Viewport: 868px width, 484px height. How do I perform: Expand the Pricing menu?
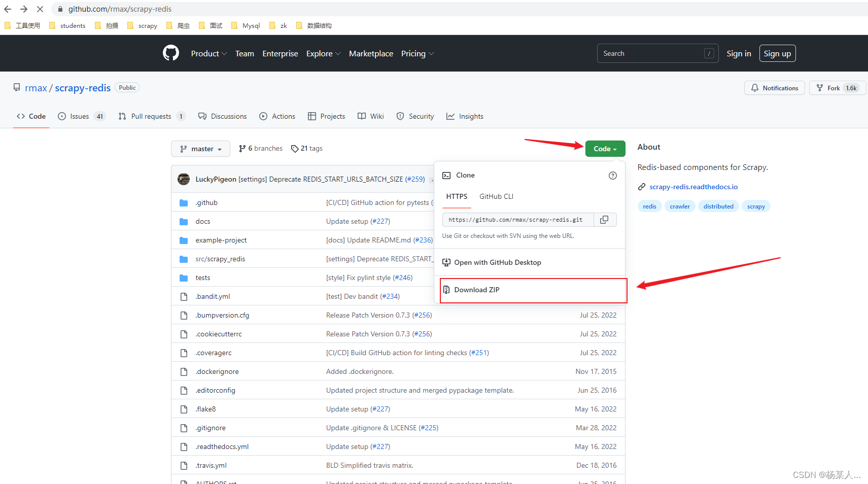418,53
